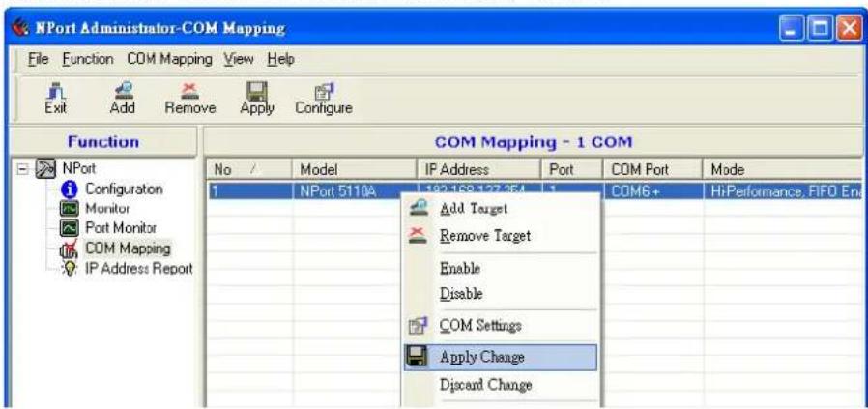Click the NPort root node icon

pos(47,168)
